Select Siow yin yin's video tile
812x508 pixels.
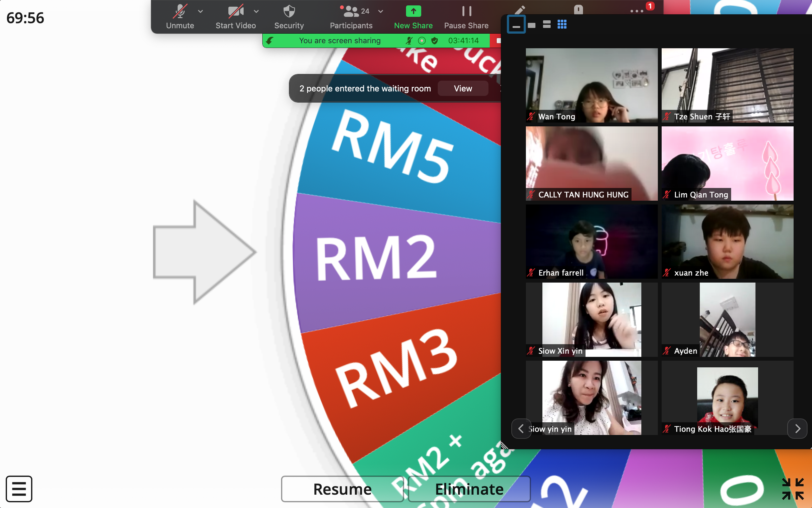point(592,398)
